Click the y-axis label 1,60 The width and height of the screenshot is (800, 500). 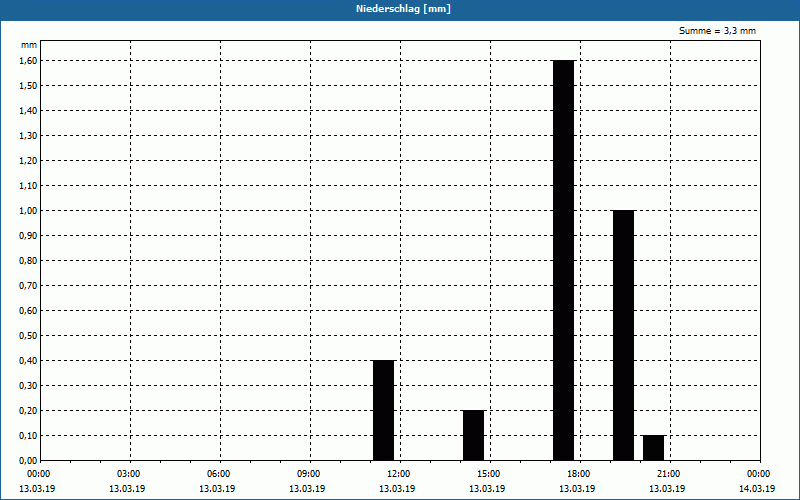click(28, 60)
